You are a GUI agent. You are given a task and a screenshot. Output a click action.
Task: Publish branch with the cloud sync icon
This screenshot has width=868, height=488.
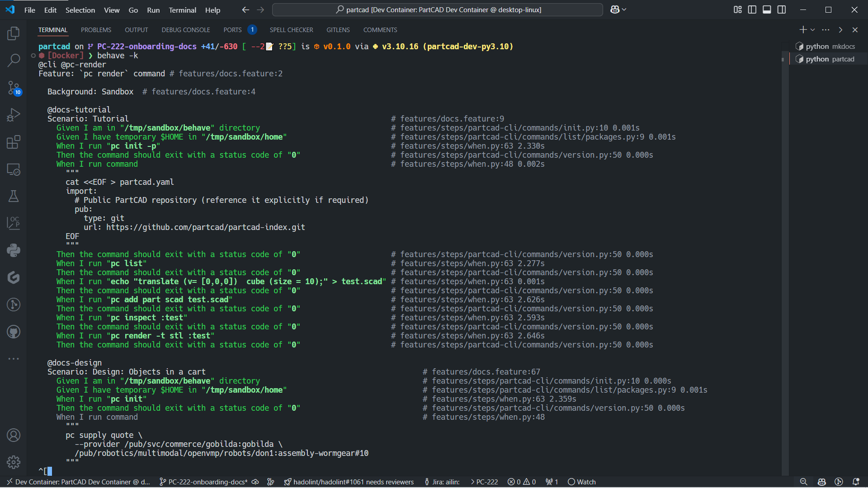pyautogui.click(x=255, y=482)
